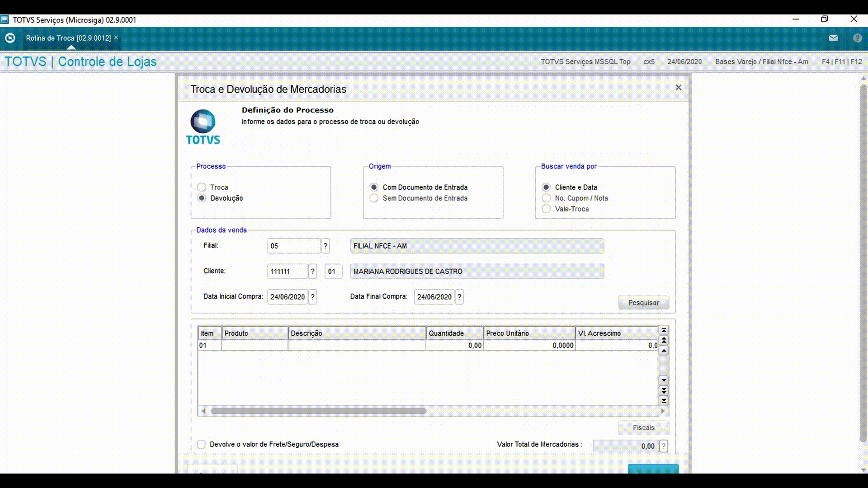
Task: Click the Data Inicial Compra field
Action: (x=288, y=297)
